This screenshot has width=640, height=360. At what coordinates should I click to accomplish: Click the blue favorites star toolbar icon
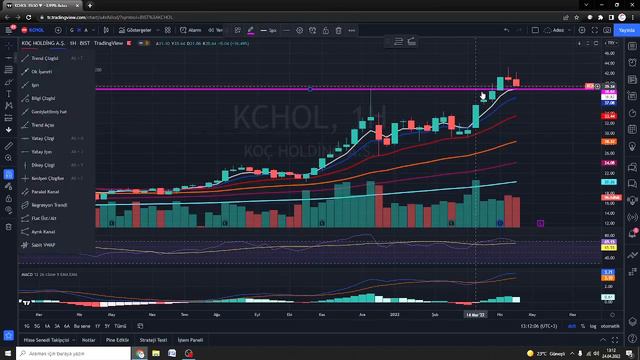click(9, 336)
